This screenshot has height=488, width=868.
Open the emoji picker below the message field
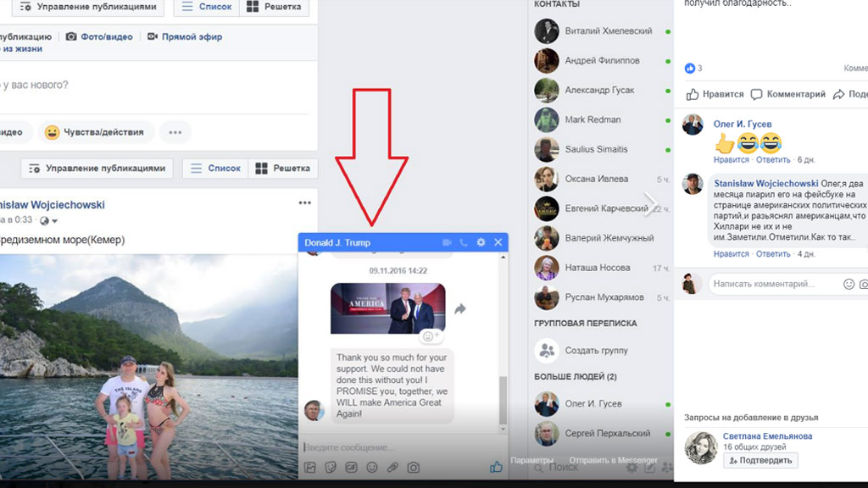point(371,467)
